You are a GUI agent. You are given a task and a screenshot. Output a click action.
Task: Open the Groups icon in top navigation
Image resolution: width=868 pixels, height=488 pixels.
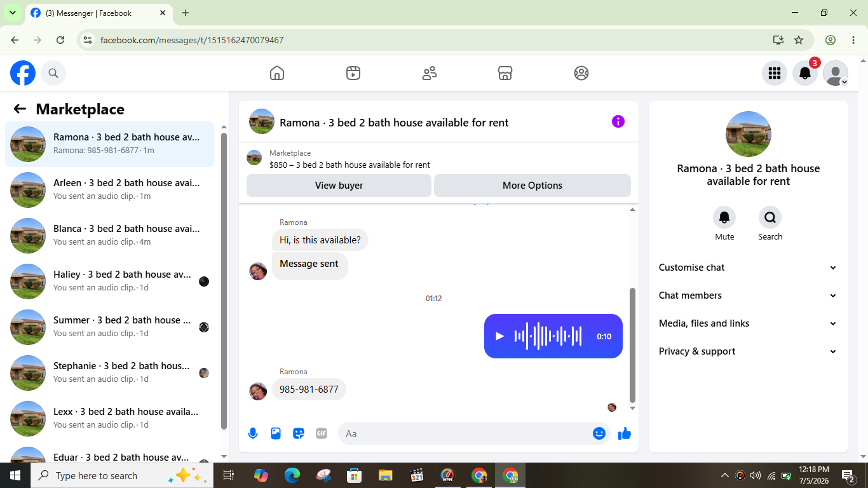click(x=581, y=73)
